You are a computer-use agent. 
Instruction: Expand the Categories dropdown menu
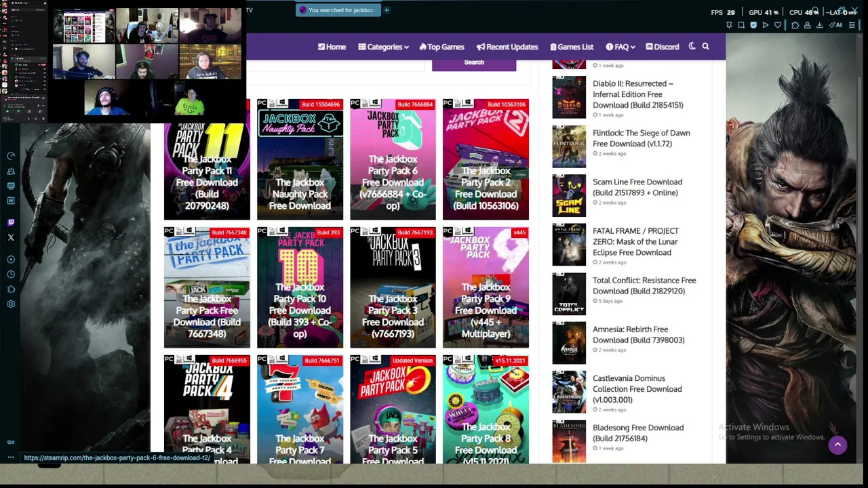click(383, 47)
